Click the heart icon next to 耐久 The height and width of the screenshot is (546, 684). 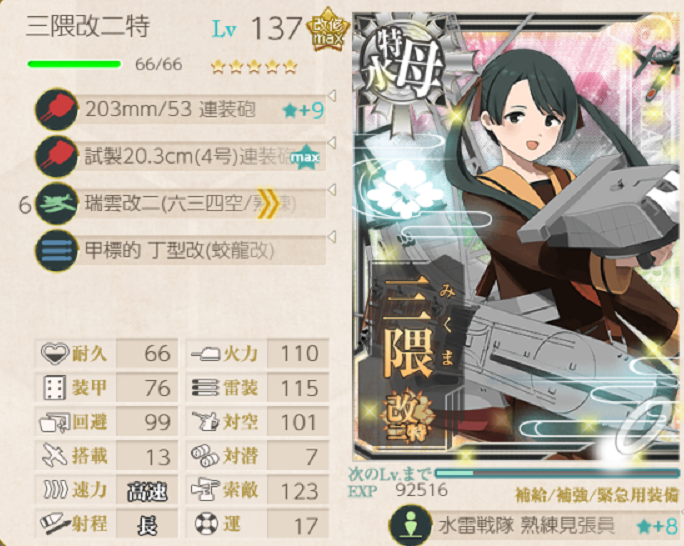[55, 353]
